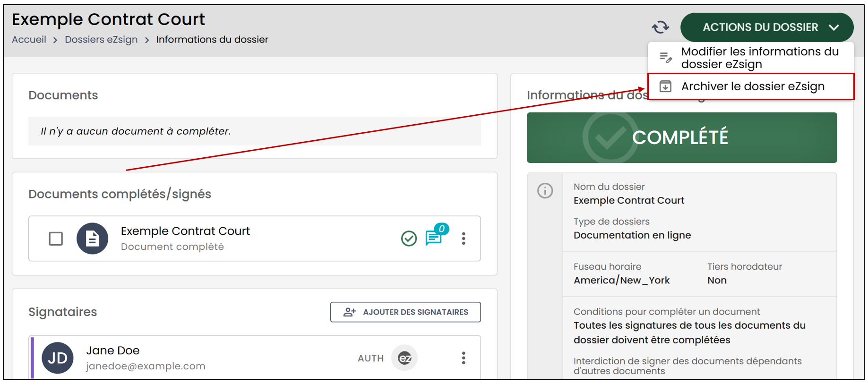This screenshot has height=384, width=868.
Task: Click the green completed checkmark icon
Action: [409, 239]
